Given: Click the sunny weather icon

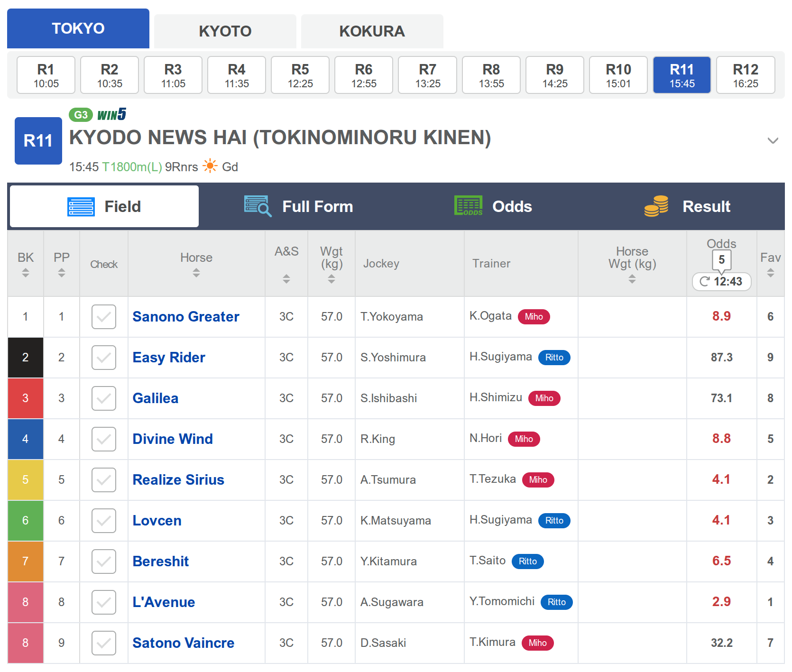Looking at the screenshot, I should (x=210, y=166).
